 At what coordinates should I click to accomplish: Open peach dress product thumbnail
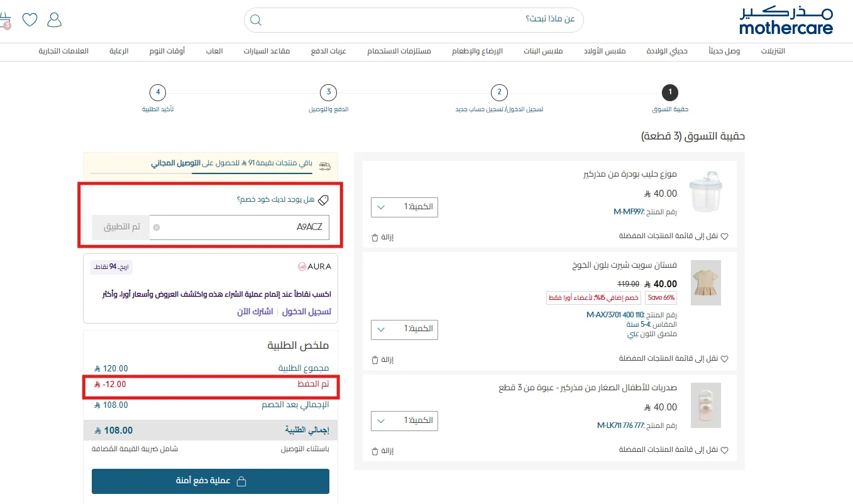coord(706,283)
